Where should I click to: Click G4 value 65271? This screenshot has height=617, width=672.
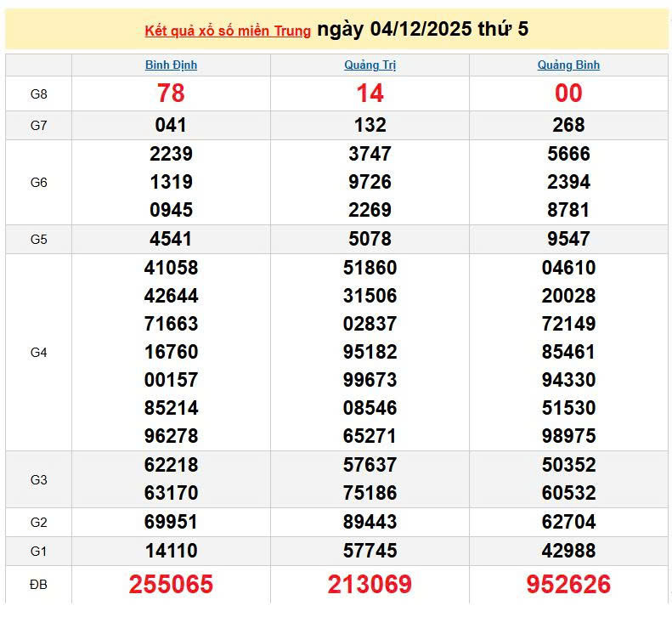370,436
